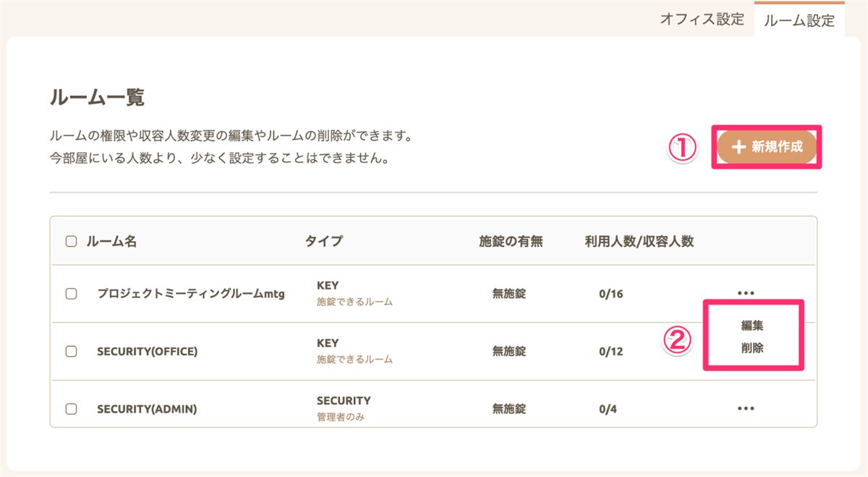Click the plus icon on 新規作成
The height and width of the screenshot is (477, 868).
tap(738, 147)
